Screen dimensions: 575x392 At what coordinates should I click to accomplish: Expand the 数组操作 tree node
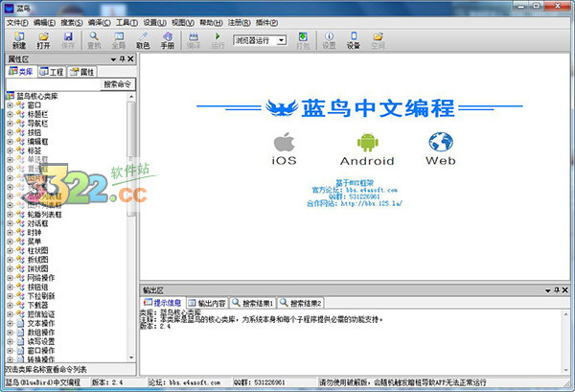click(10, 333)
